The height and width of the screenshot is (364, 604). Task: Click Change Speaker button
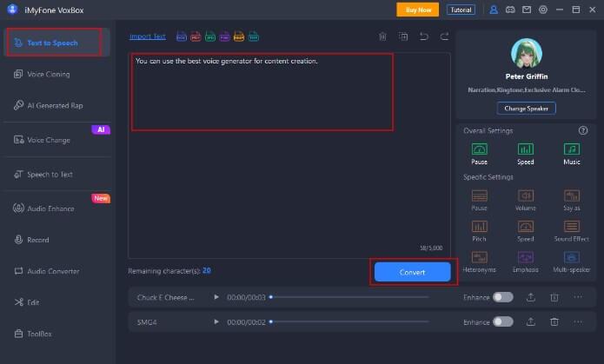coord(526,109)
